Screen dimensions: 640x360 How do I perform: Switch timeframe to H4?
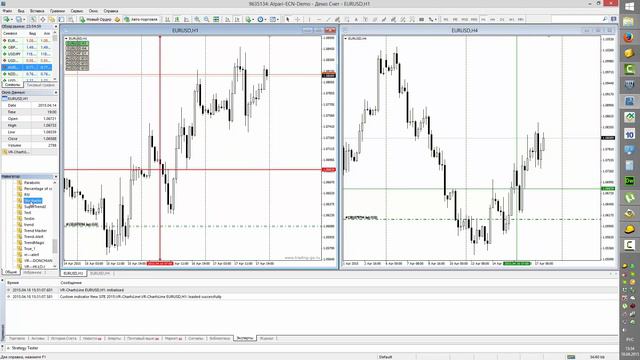pos(493,19)
